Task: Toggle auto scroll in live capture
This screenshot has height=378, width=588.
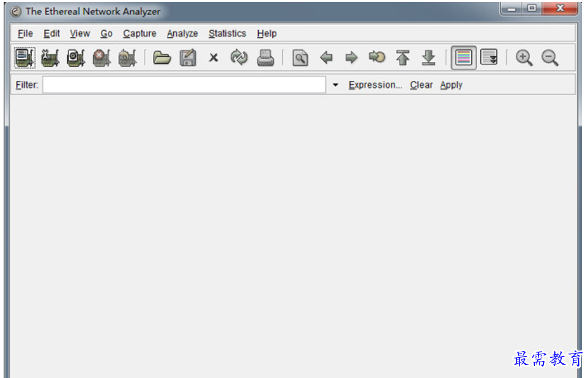Action: (x=489, y=57)
